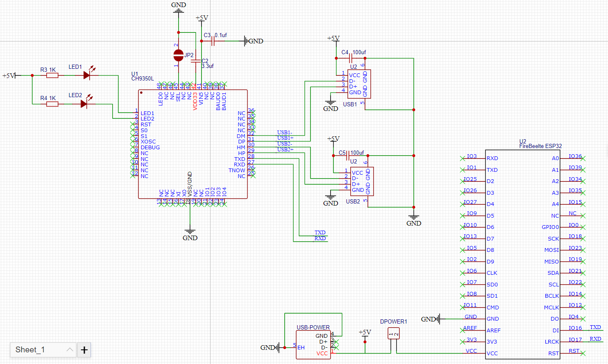Select the DPOWER1 connector symbol
Screen dimensions: 608x364
394,334
